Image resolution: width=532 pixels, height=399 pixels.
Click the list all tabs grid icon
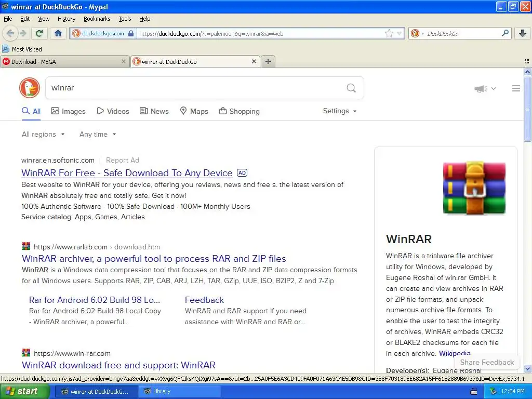click(x=527, y=61)
